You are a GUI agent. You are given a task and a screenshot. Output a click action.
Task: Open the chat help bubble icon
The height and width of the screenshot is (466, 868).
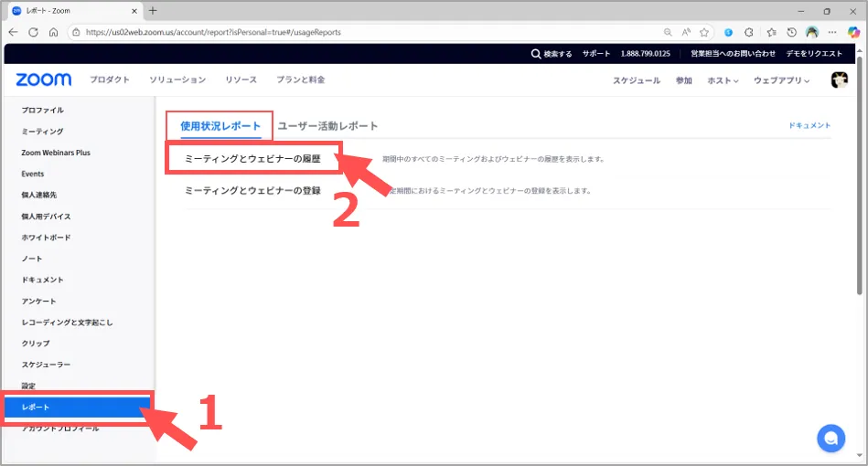(830, 439)
